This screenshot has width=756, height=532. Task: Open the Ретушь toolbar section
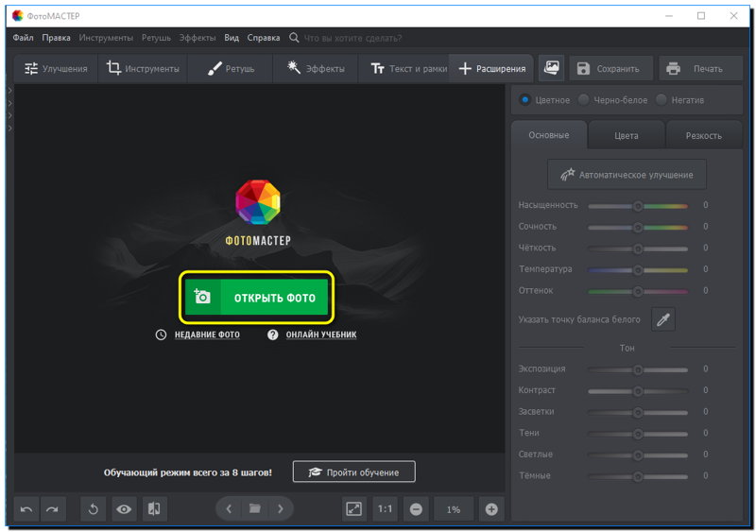231,68
